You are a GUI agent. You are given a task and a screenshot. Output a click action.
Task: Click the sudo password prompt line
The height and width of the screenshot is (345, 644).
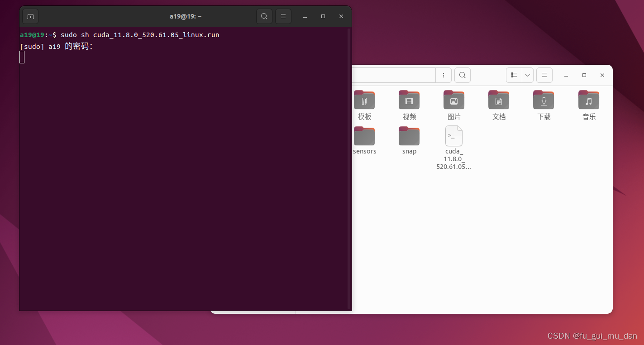click(x=56, y=46)
